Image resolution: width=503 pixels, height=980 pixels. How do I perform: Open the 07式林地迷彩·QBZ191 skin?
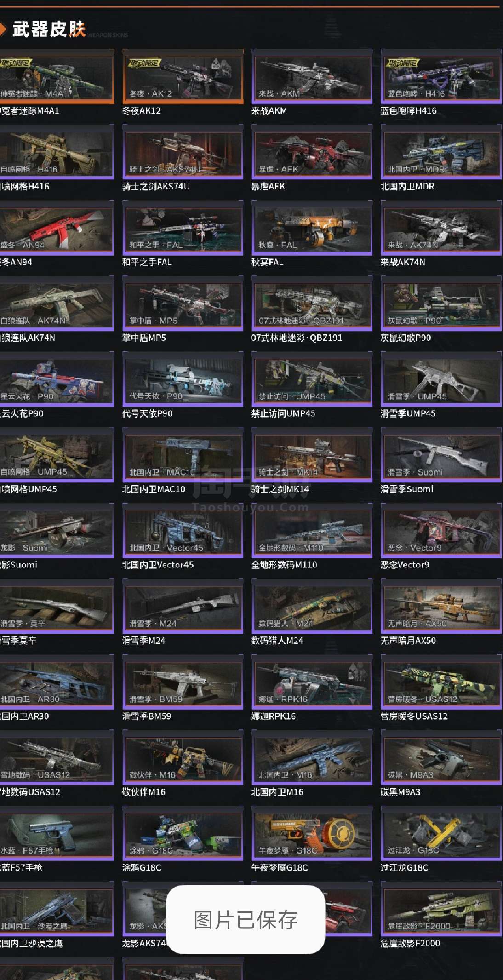tap(312, 304)
